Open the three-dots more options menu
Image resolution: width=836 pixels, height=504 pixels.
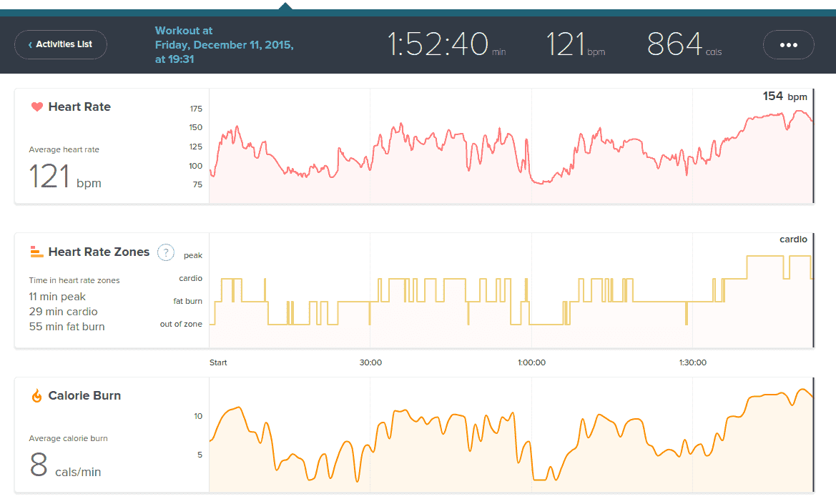pos(788,44)
